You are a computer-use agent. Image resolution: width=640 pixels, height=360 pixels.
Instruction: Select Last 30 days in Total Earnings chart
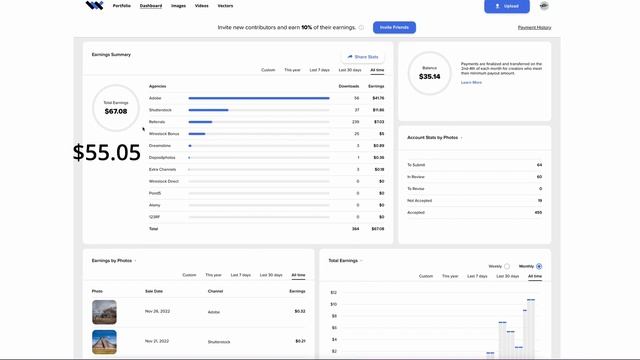(x=508, y=276)
